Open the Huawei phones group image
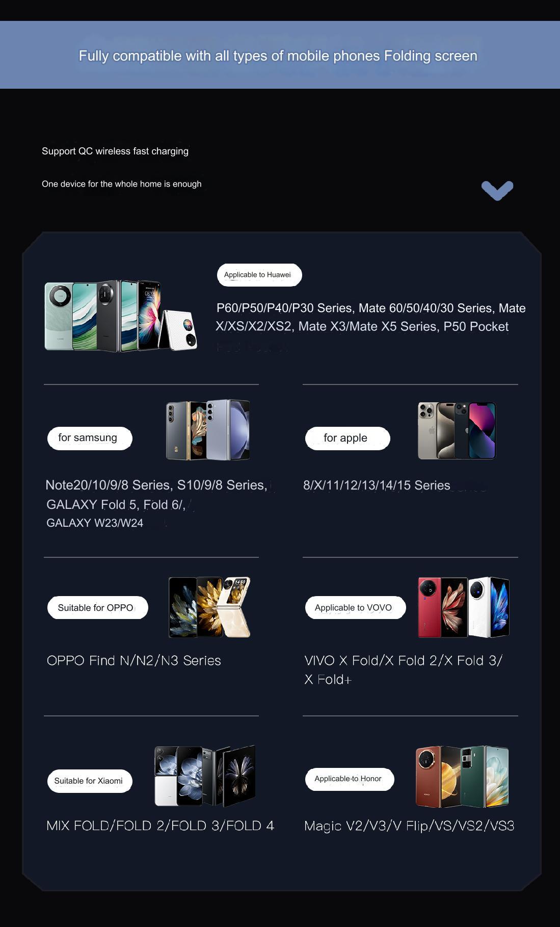The image size is (560, 927). click(121, 316)
